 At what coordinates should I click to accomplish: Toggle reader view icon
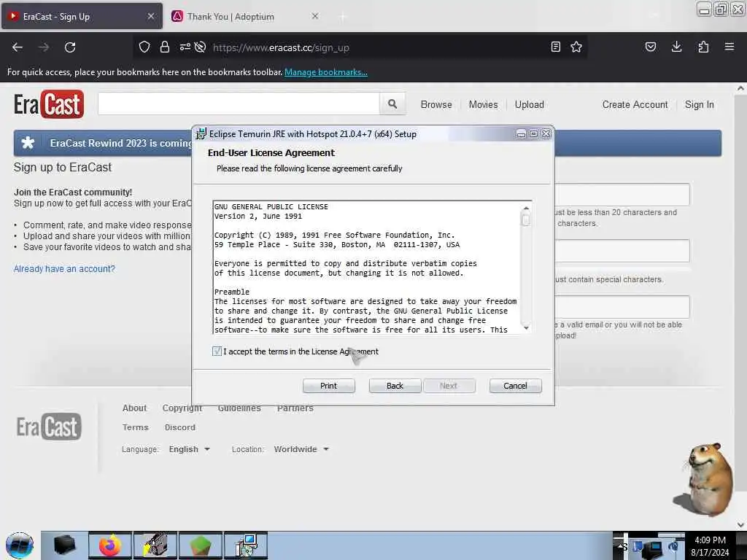555,47
